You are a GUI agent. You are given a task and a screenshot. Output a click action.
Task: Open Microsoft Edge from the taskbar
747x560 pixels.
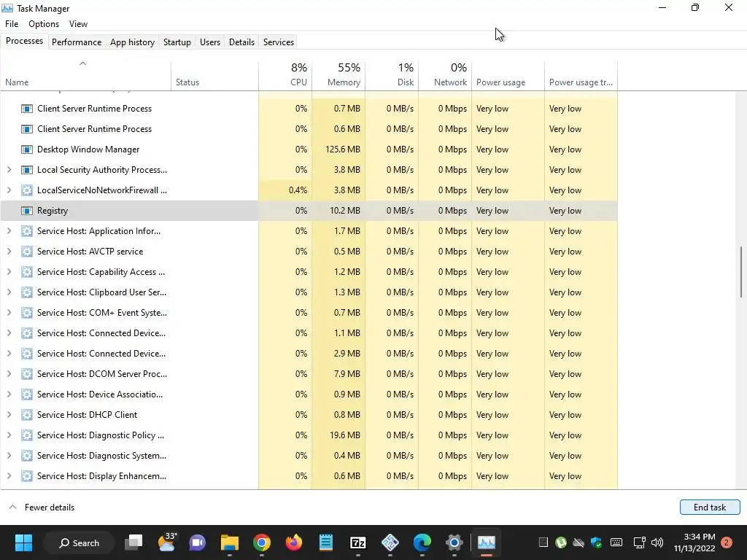point(422,542)
